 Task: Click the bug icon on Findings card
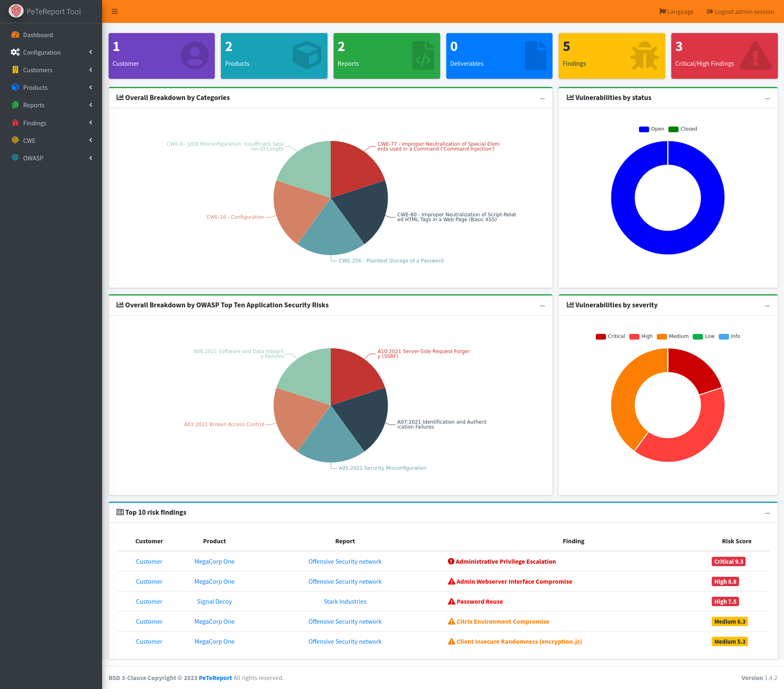[645, 56]
